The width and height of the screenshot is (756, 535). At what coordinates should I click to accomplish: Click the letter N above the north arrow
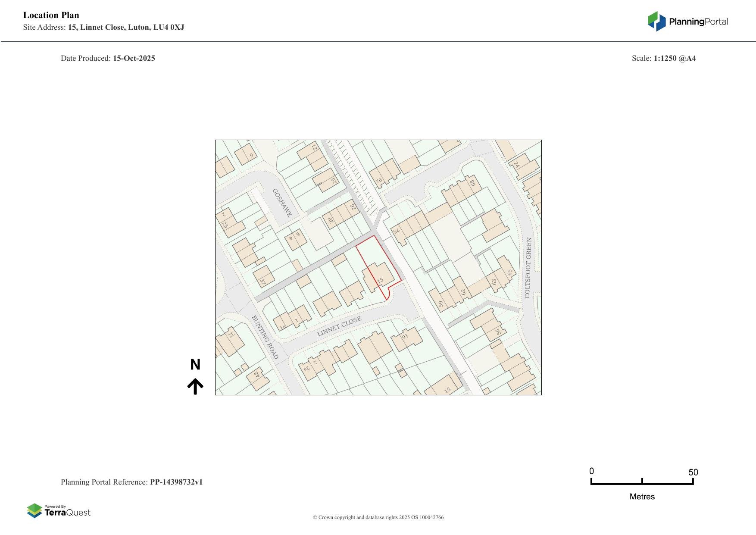(196, 365)
